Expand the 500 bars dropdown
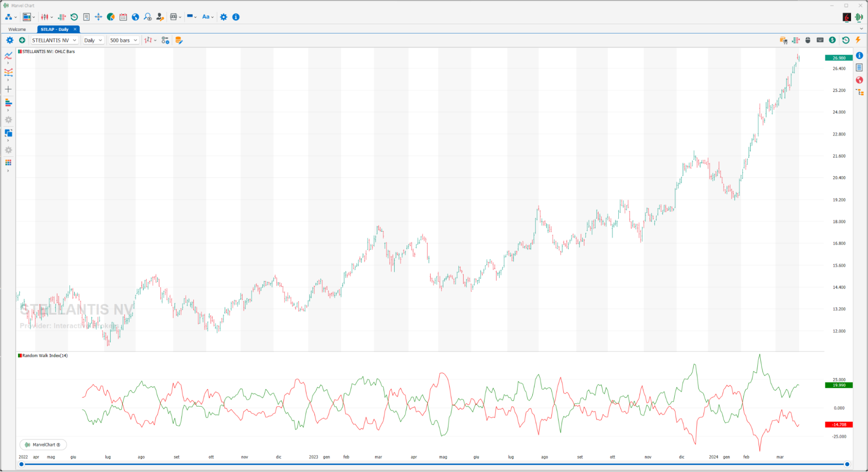The height and width of the screenshot is (472, 868). point(124,40)
